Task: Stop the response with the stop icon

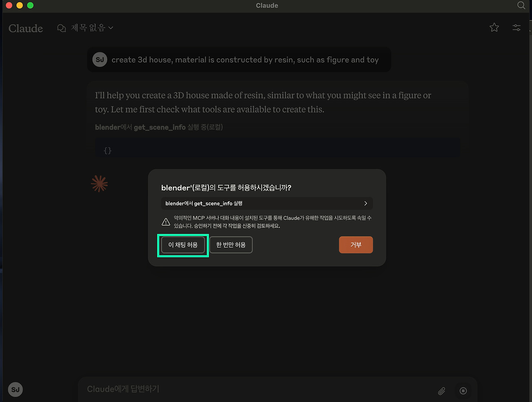Action: [x=463, y=391]
